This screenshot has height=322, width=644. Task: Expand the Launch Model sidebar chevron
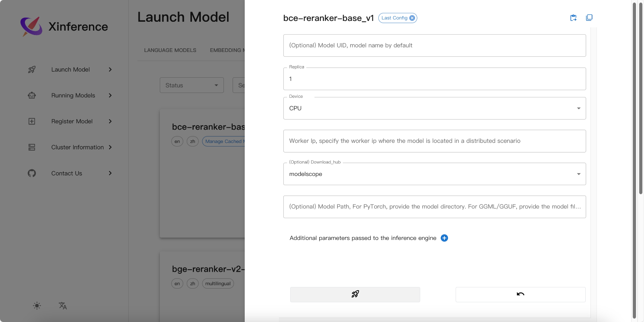click(x=110, y=70)
